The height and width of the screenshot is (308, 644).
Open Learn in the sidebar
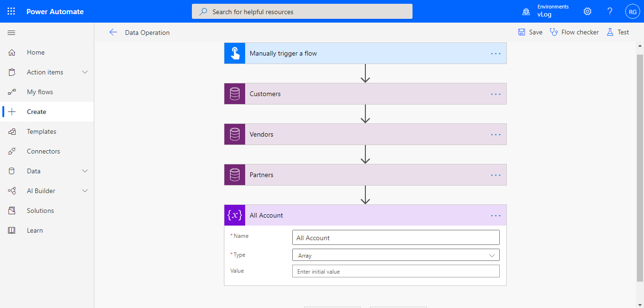(47, 230)
